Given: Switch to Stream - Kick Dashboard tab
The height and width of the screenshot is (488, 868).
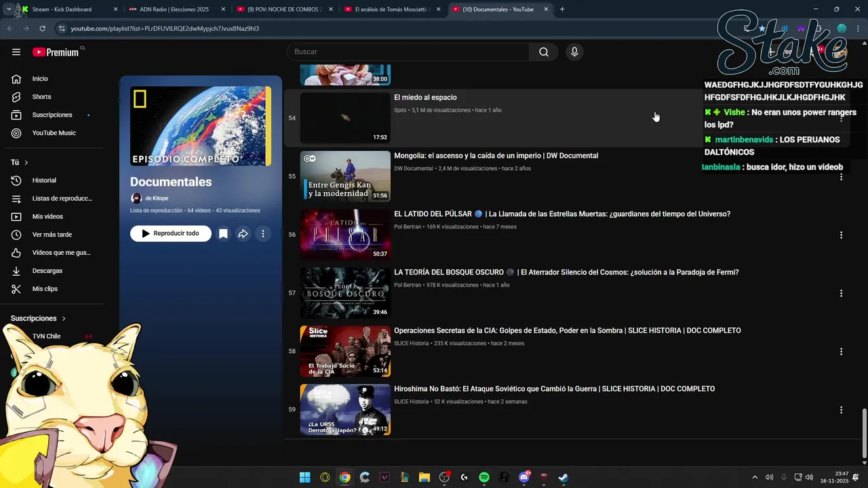Looking at the screenshot, I should click(68, 9).
